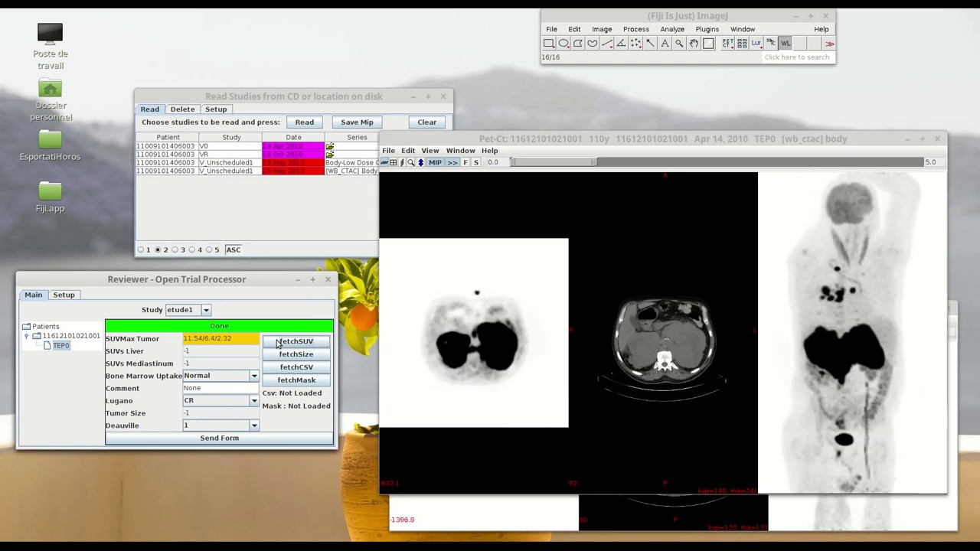Select TEP0 in the patients tree
The image size is (980, 551).
pos(60,346)
